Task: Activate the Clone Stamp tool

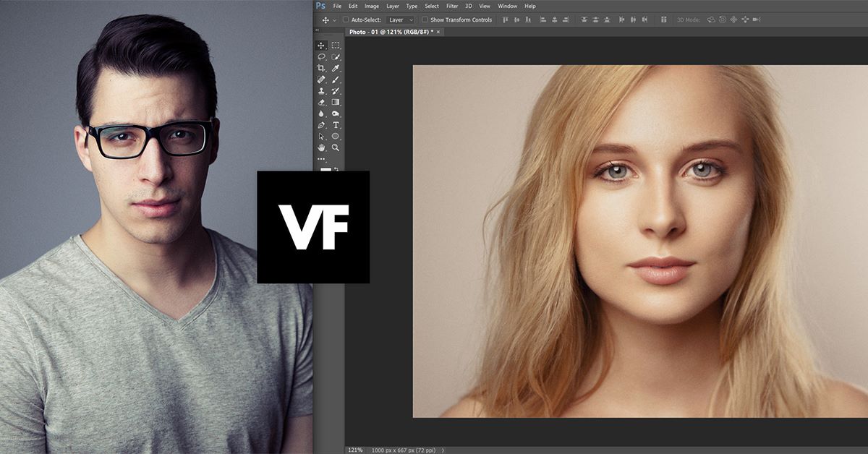Action: 321,91
